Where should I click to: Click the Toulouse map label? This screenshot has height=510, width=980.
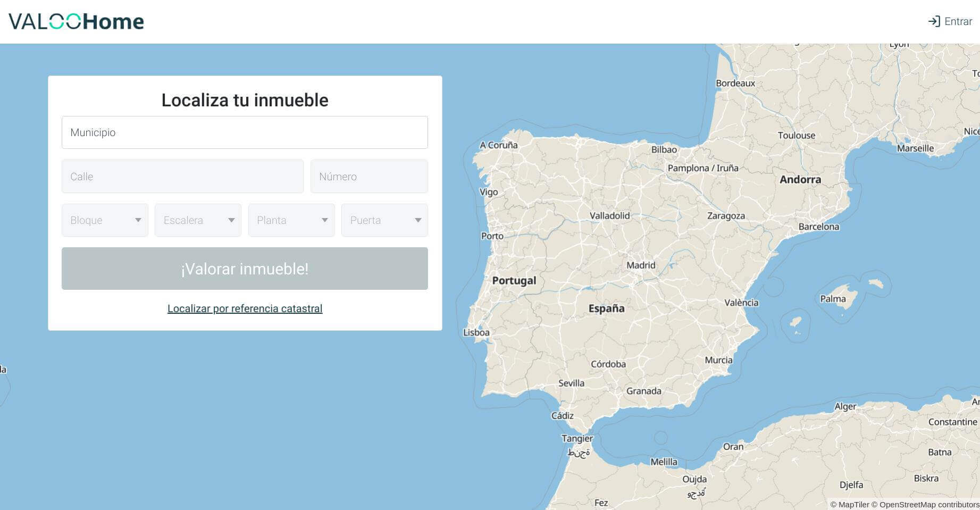tap(797, 135)
